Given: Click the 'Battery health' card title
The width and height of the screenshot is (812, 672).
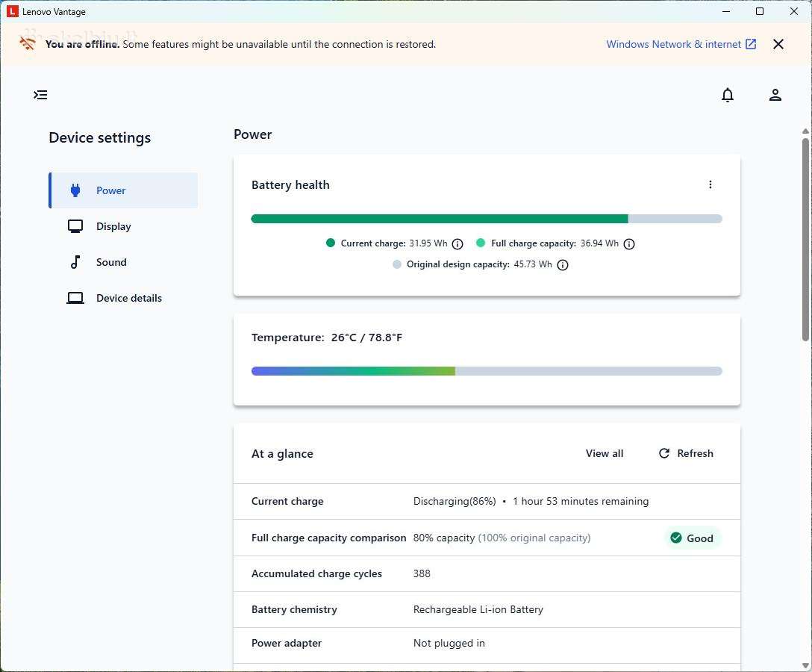Looking at the screenshot, I should (x=290, y=185).
